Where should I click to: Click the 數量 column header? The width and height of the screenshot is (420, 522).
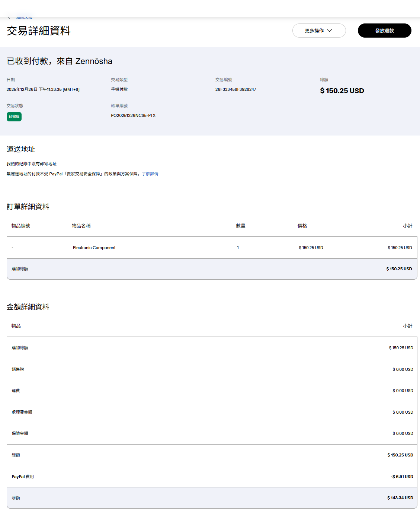tap(241, 226)
